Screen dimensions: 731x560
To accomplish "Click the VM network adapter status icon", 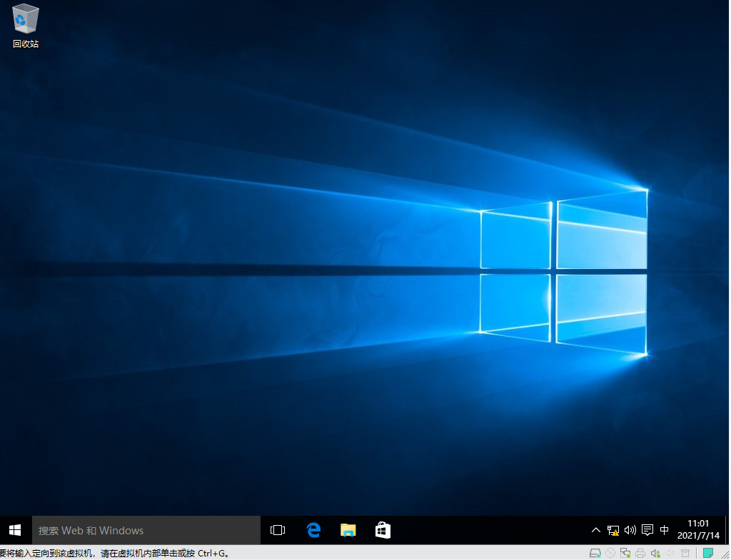I will [x=625, y=554].
